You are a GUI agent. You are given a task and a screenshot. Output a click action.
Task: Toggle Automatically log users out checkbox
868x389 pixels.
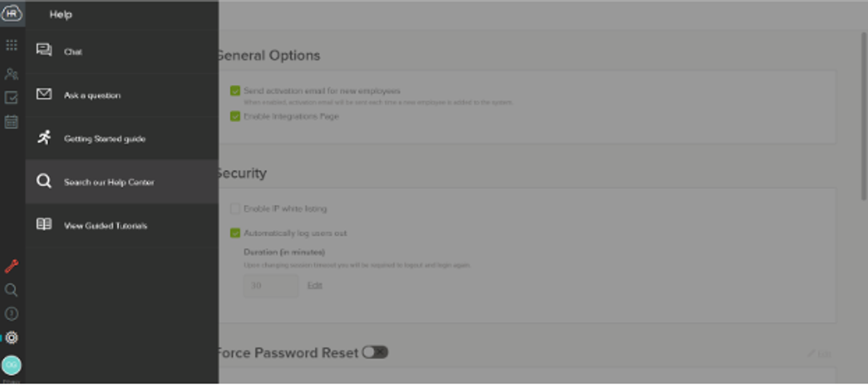point(235,233)
